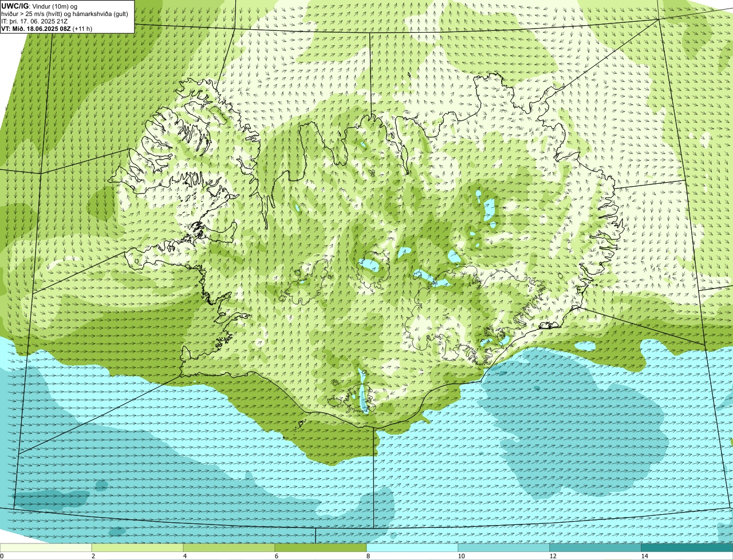Click the '12' scale label
This screenshot has width=733, height=560.
point(553,556)
